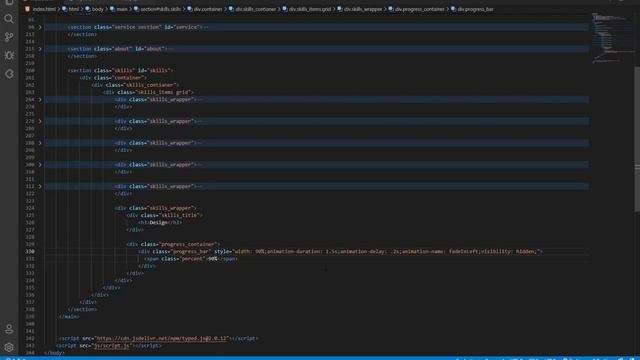Select the section#skills.skills breadcrumb
The image size is (640, 360).
pyautogui.click(x=157, y=9)
